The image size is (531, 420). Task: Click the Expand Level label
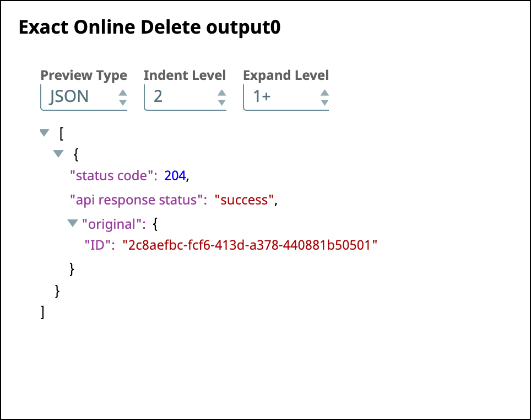(x=286, y=76)
